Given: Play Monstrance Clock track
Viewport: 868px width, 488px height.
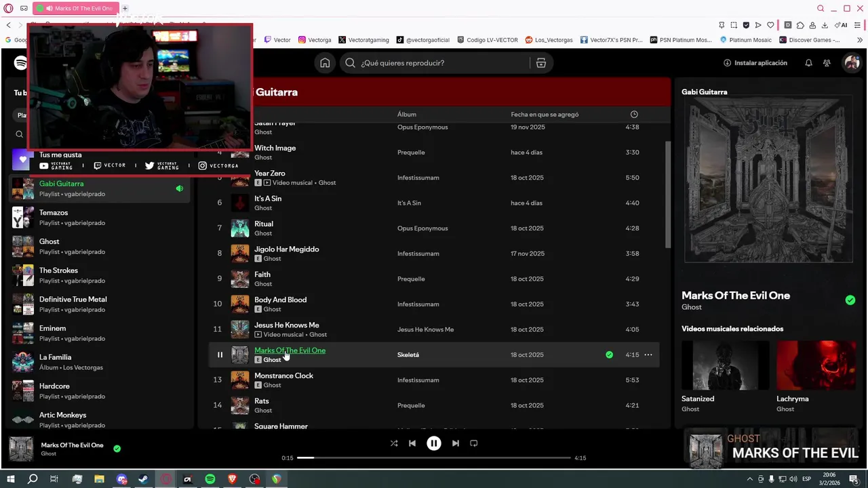Looking at the screenshot, I should tap(219, 380).
